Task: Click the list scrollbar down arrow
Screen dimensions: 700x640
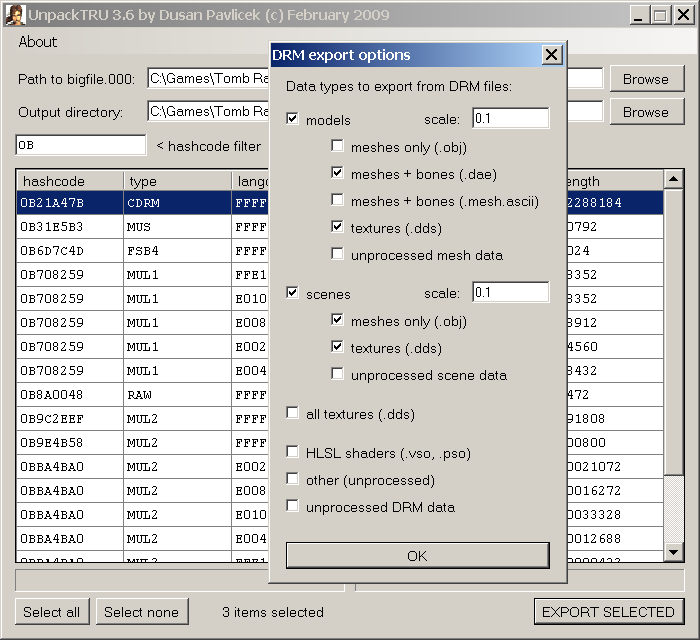Action: pyautogui.click(x=674, y=552)
